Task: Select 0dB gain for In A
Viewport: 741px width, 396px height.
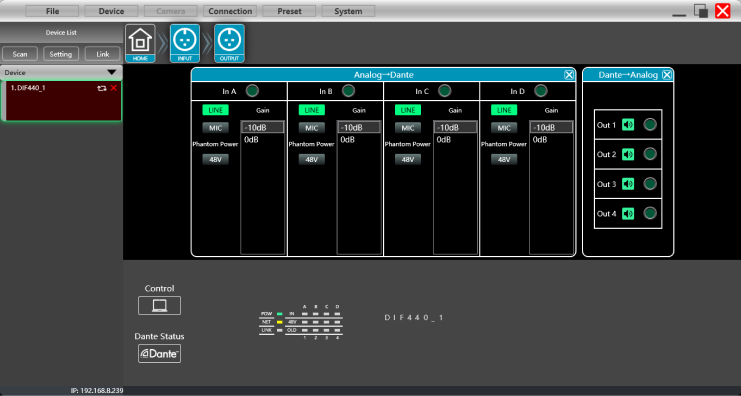Action: 263,140
